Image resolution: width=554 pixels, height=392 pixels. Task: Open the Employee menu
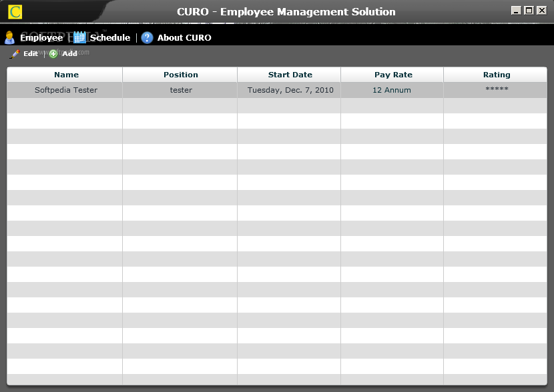point(41,37)
